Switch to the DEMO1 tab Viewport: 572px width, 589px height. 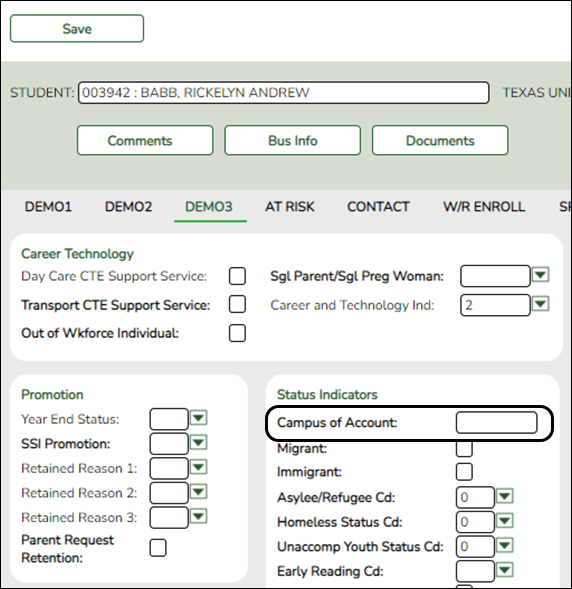[x=48, y=207]
